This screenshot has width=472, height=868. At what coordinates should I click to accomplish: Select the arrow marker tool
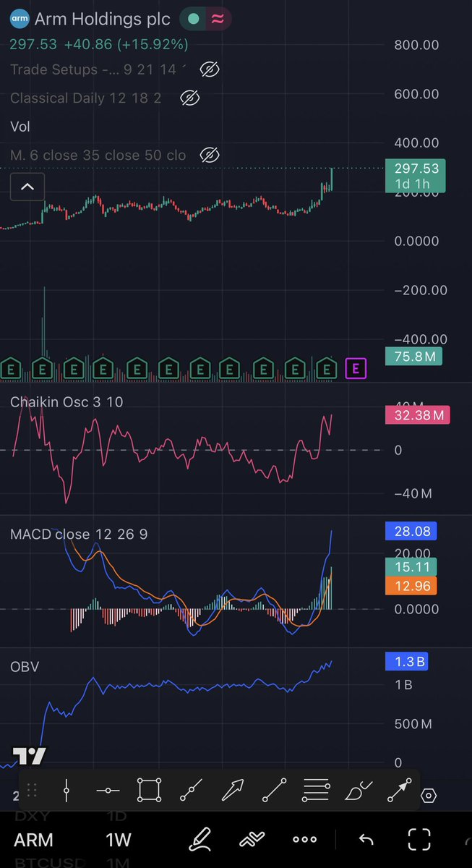(x=232, y=791)
